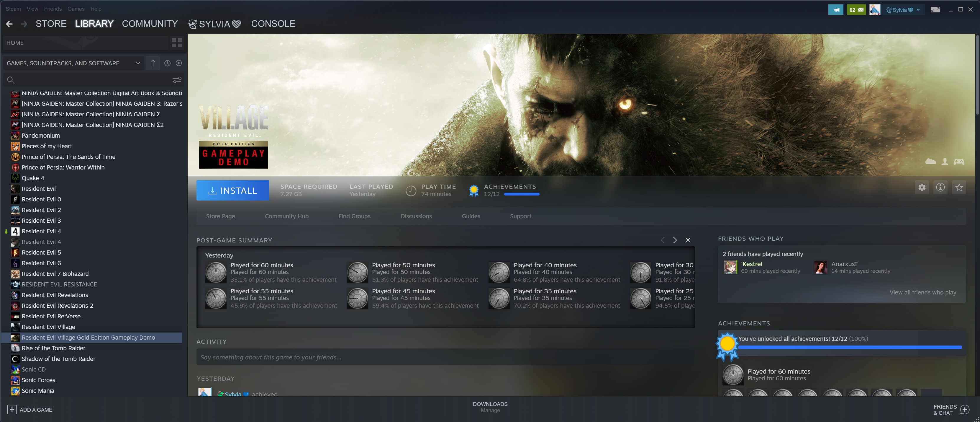Screen dimensions: 980x422
Task: Click the blue Install button
Action: coord(232,190)
